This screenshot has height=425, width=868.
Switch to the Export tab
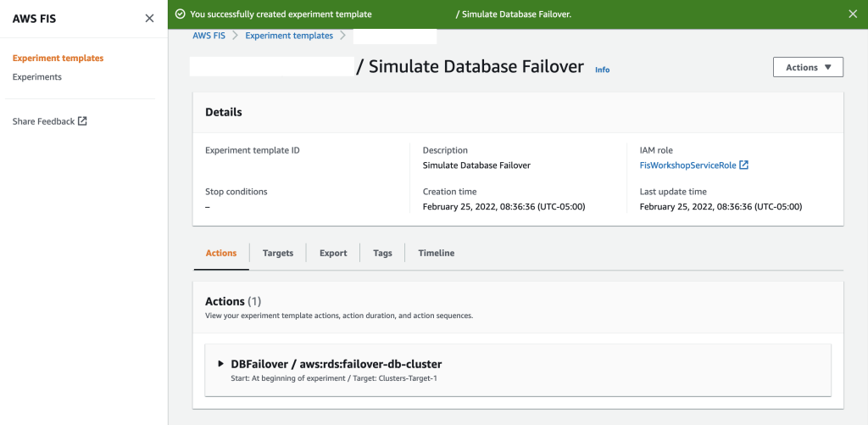pyautogui.click(x=333, y=254)
